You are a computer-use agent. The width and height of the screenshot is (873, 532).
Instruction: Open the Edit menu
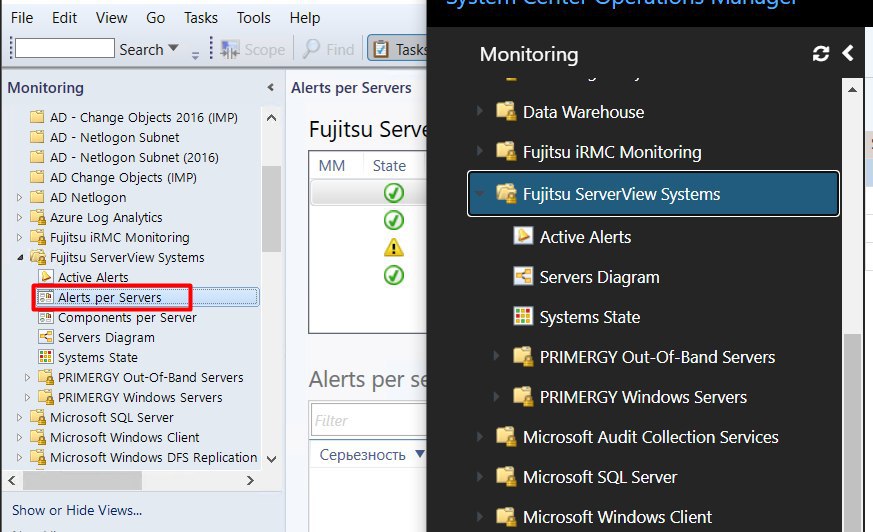pos(64,18)
